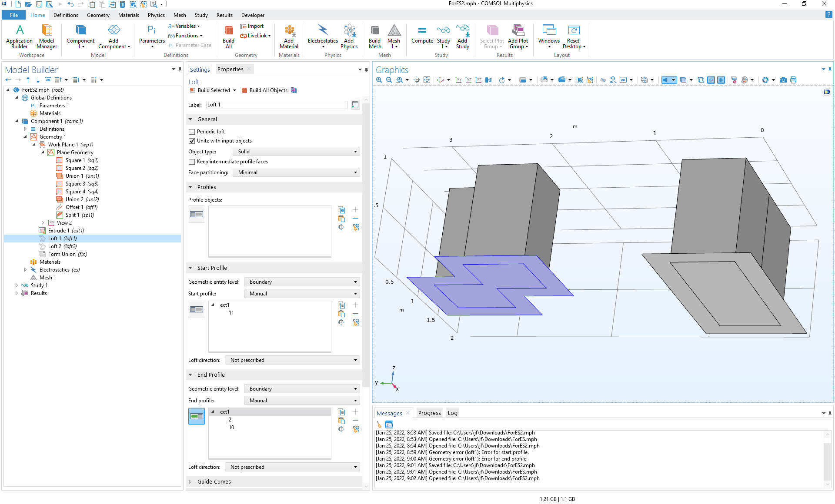The width and height of the screenshot is (835, 504).
Task: Check Keep intermediate profile faces
Action: pyautogui.click(x=192, y=162)
